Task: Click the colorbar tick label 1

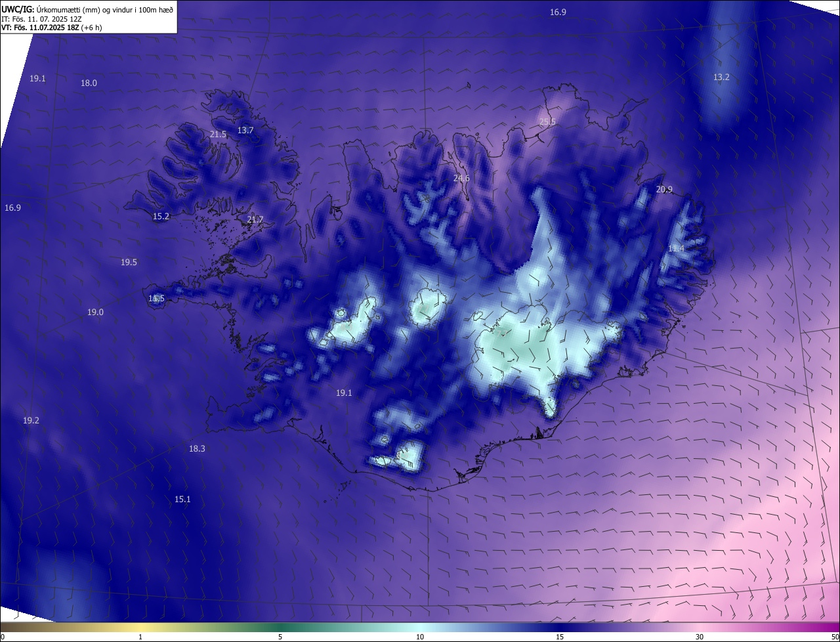Action: click(x=140, y=637)
